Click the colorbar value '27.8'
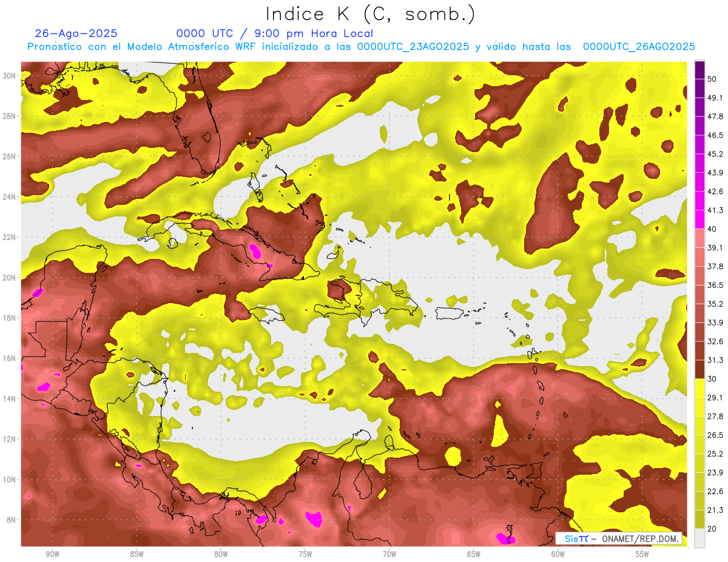Image resolution: width=728 pixels, height=562 pixels. (715, 416)
